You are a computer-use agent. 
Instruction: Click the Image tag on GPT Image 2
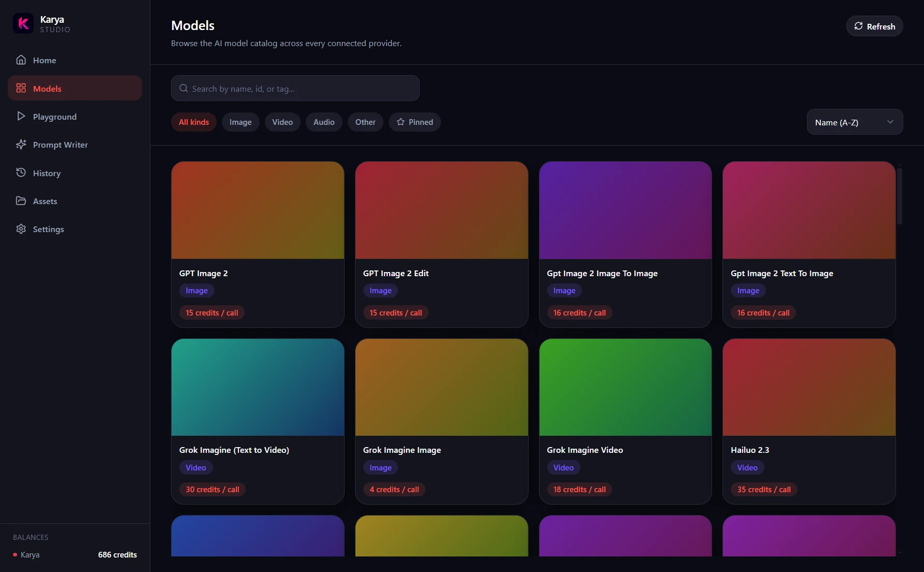tap(197, 291)
